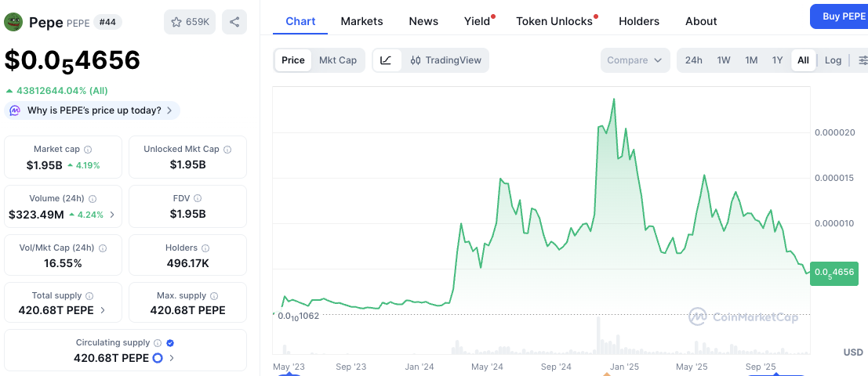Select the Price chart toggle

[293, 60]
